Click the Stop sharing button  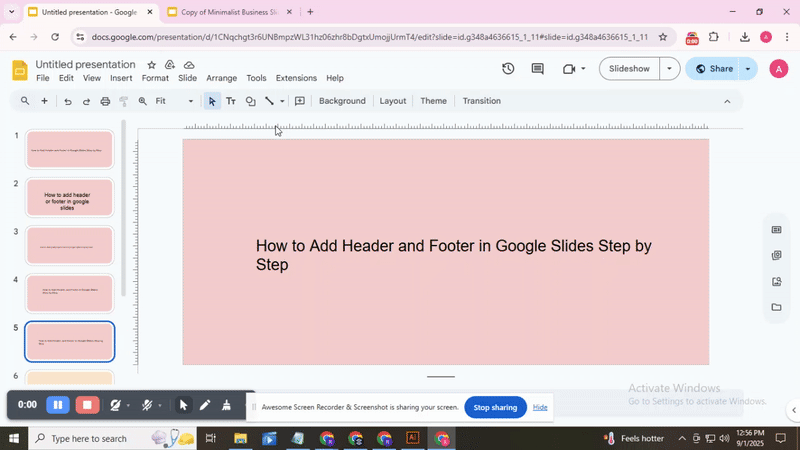pos(495,407)
